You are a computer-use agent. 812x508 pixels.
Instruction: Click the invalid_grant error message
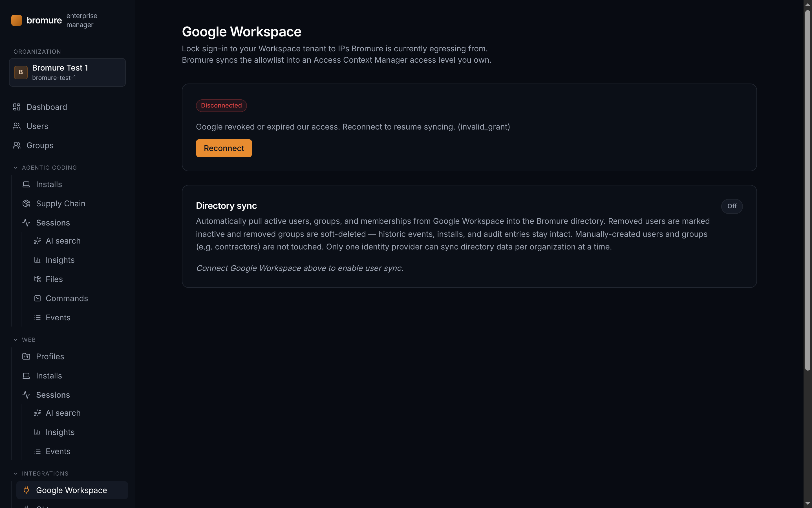(353, 127)
